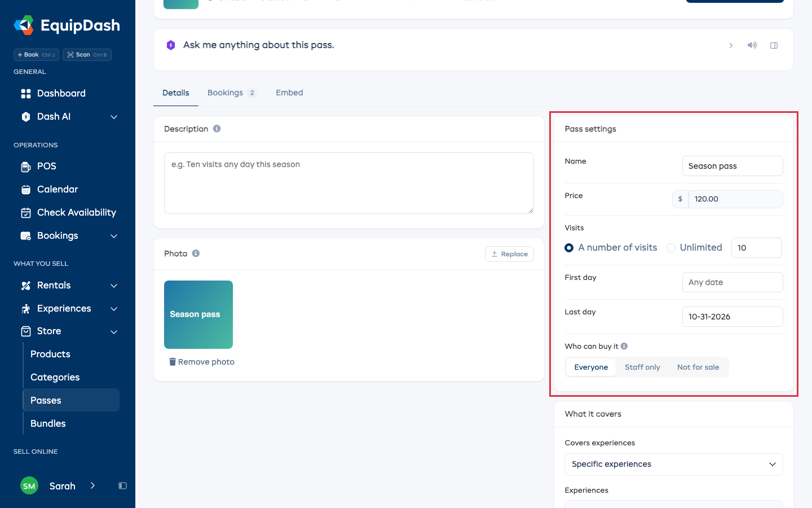Image resolution: width=812 pixels, height=508 pixels.
Task: Click the Remove photo link
Action: 202,362
